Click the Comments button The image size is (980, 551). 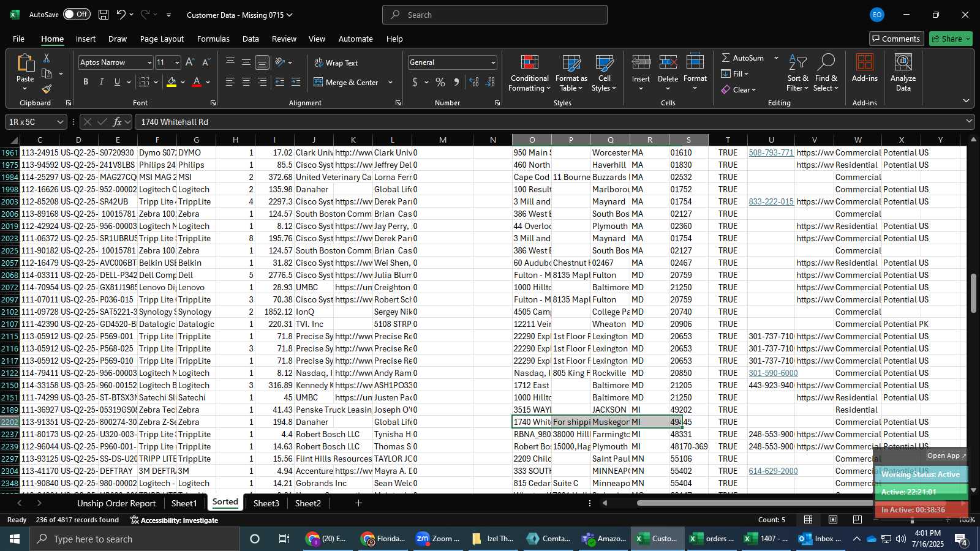896,39
